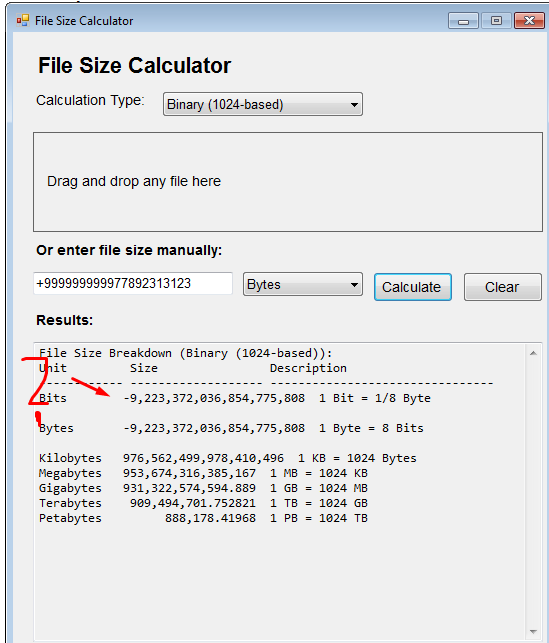549x643 pixels.
Task: Click the Gigabytes result value
Action: coord(189,488)
